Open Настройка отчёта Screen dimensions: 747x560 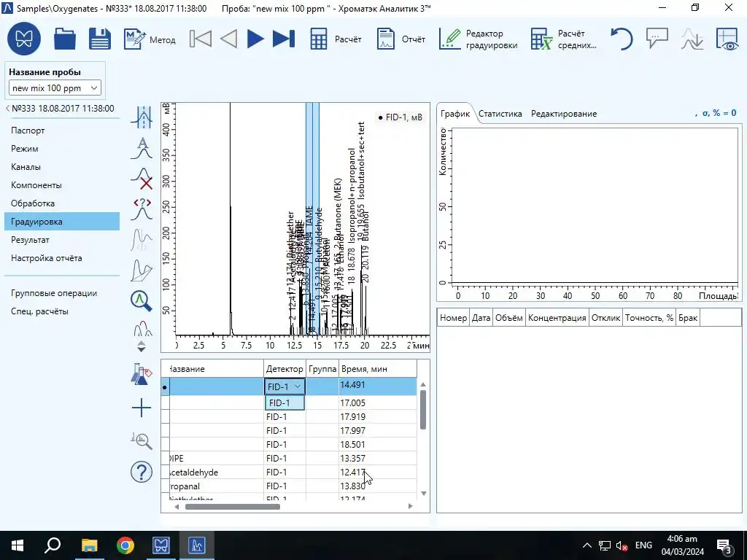click(x=62, y=258)
